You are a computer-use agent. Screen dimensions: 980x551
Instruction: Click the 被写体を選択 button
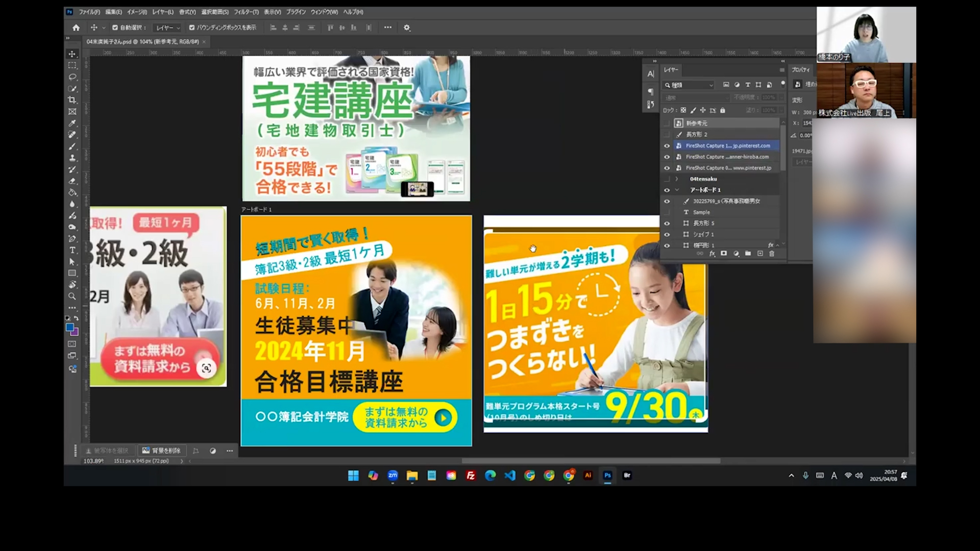click(x=107, y=450)
